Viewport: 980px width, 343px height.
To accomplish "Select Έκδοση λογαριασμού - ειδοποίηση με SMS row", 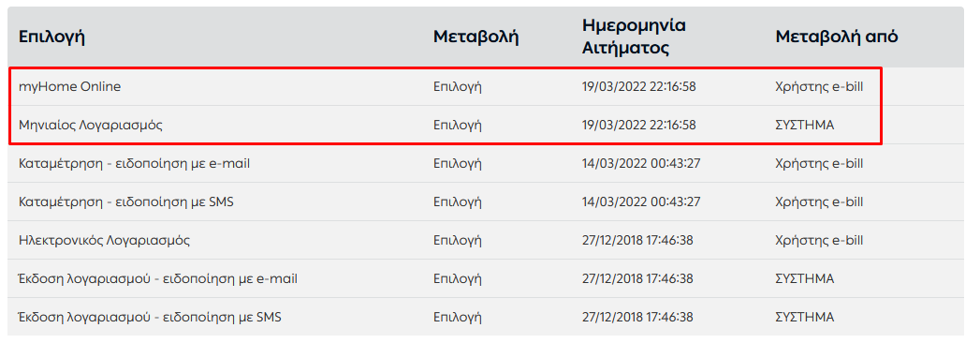I will pyautogui.click(x=486, y=317).
